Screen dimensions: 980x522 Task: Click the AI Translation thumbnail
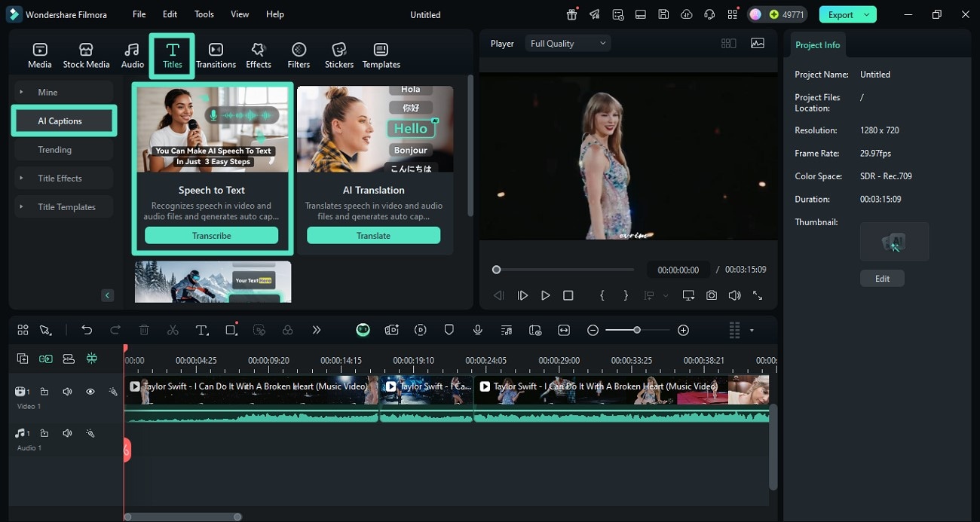coord(375,129)
